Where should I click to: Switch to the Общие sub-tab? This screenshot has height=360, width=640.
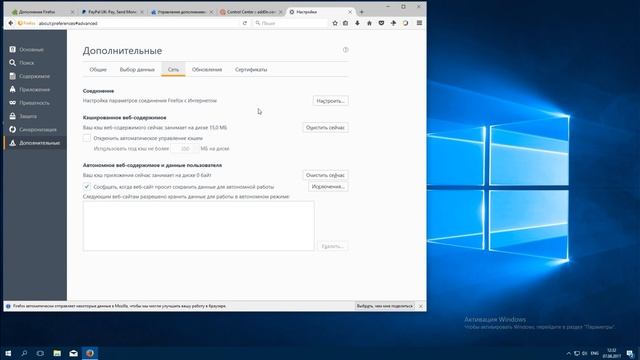pos(98,70)
